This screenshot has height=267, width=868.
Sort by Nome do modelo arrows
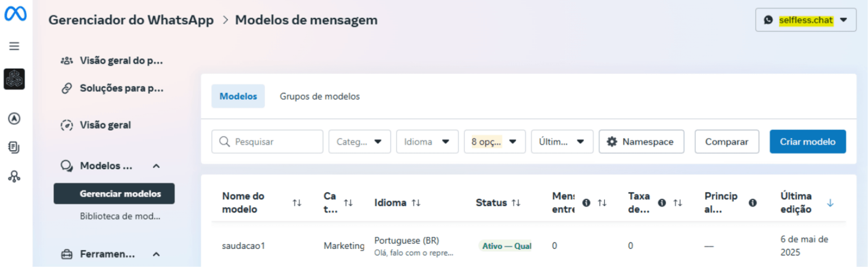(x=297, y=203)
